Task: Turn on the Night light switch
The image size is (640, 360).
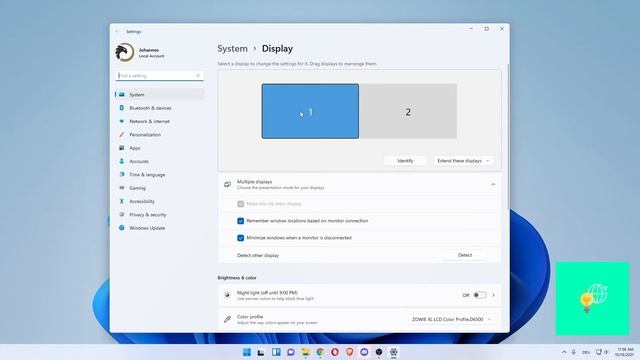Action: (480, 295)
